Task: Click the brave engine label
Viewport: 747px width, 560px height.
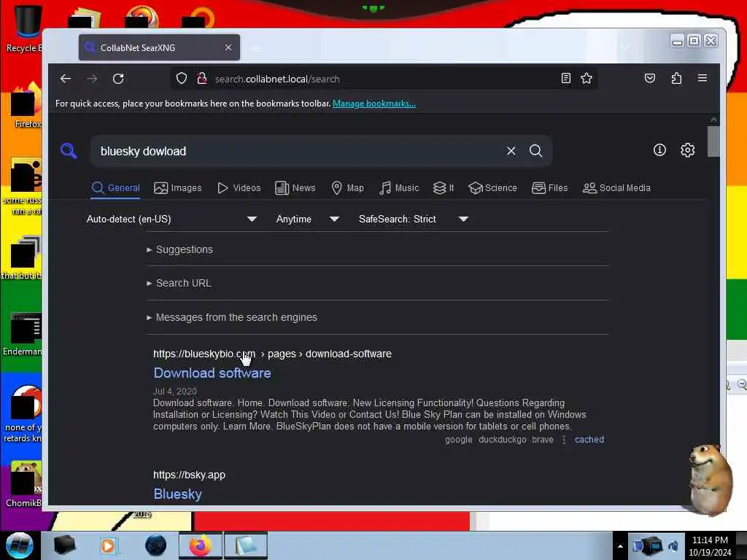Action: click(x=543, y=440)
